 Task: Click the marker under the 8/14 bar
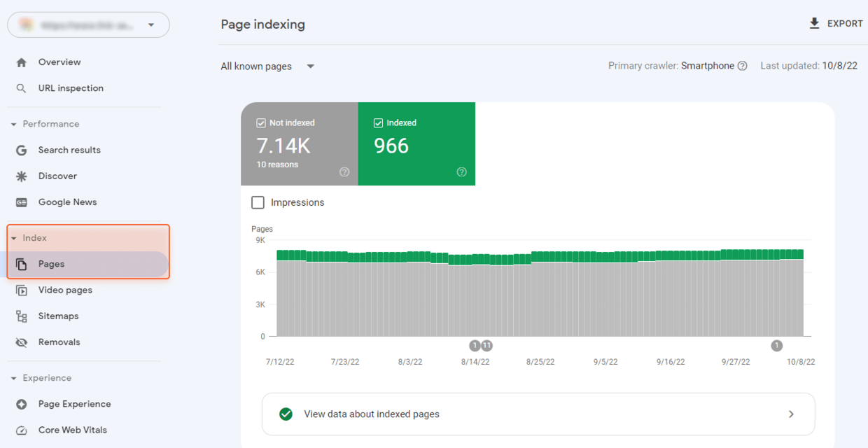point(475,345)
